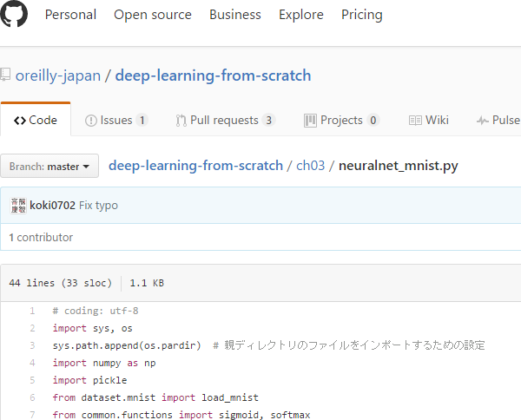Click the 44 lines (33 sloc) info
The width and height of the screenshot is (521, 420).
point(61,283)
